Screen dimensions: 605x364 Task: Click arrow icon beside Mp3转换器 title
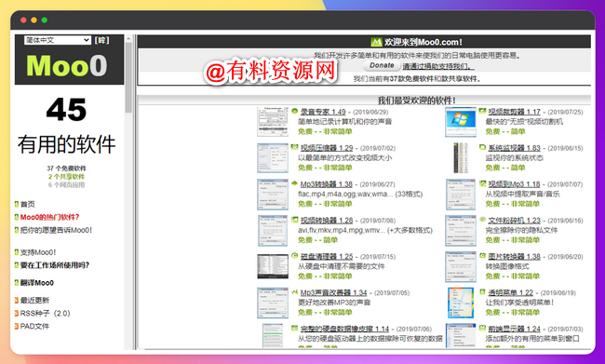click(x=295, y=183)
